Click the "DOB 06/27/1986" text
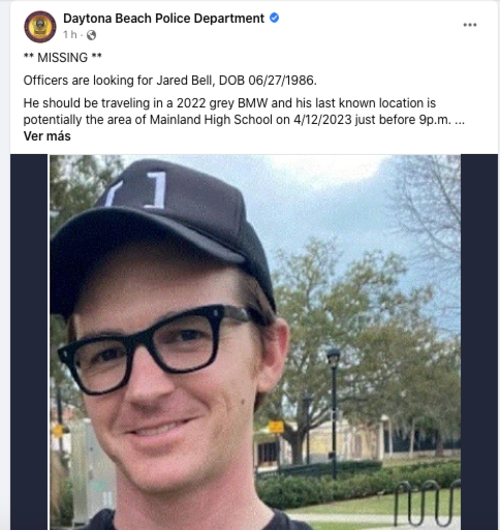Screen dimensions: 500x530 268,80
